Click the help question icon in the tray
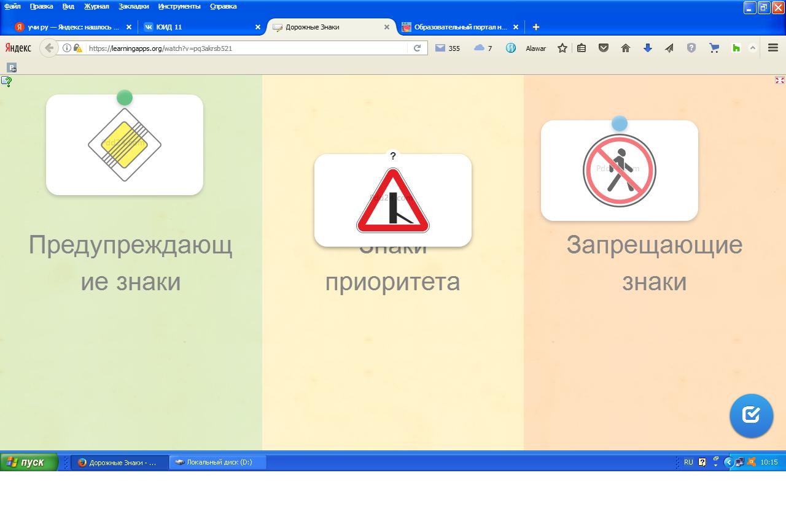786x532 pixels. tap(702, 462)
